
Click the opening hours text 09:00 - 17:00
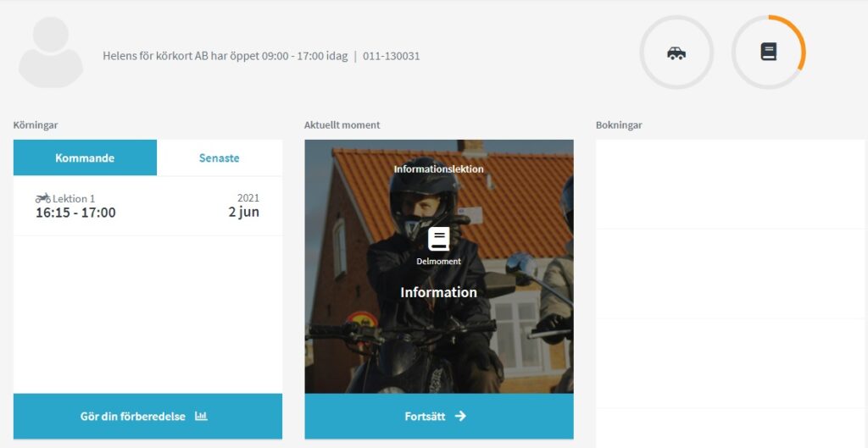click(x=292, y=56)
